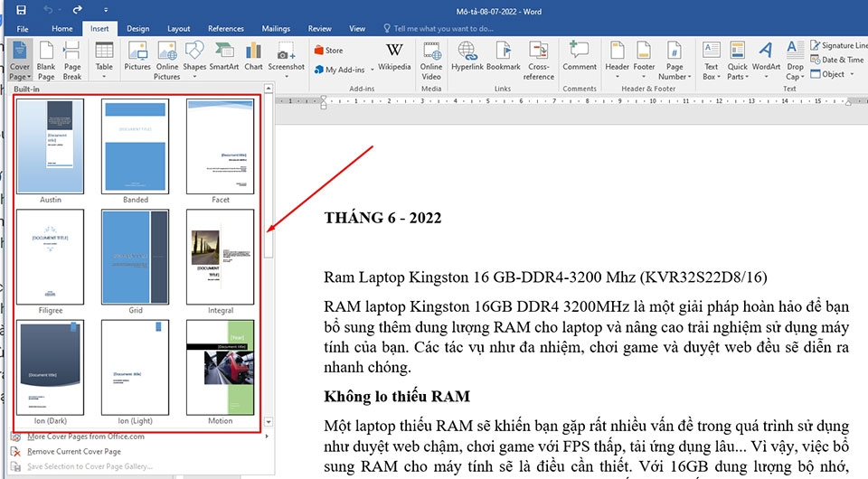
Task: Select the Motion cover page thumbnail
Action: coord(221,367)
